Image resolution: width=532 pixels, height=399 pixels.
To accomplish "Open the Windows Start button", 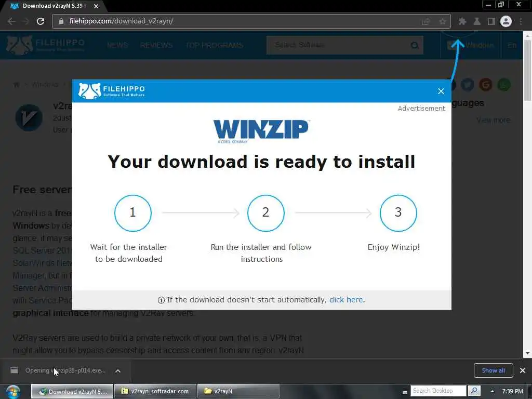I will (13, 392).
